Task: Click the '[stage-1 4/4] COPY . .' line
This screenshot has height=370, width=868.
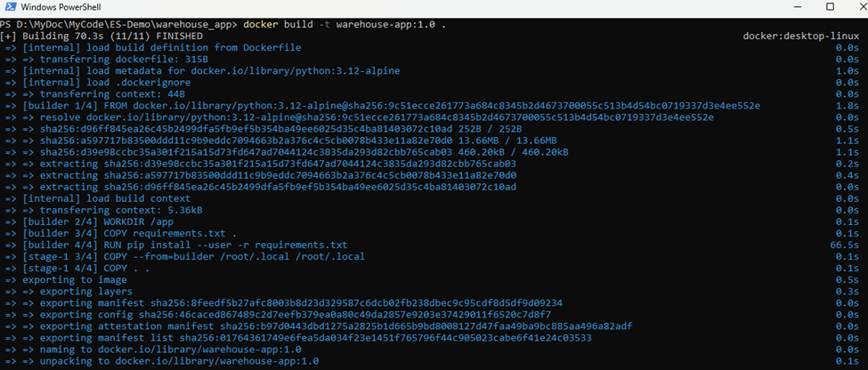Action: click(77, 269)
